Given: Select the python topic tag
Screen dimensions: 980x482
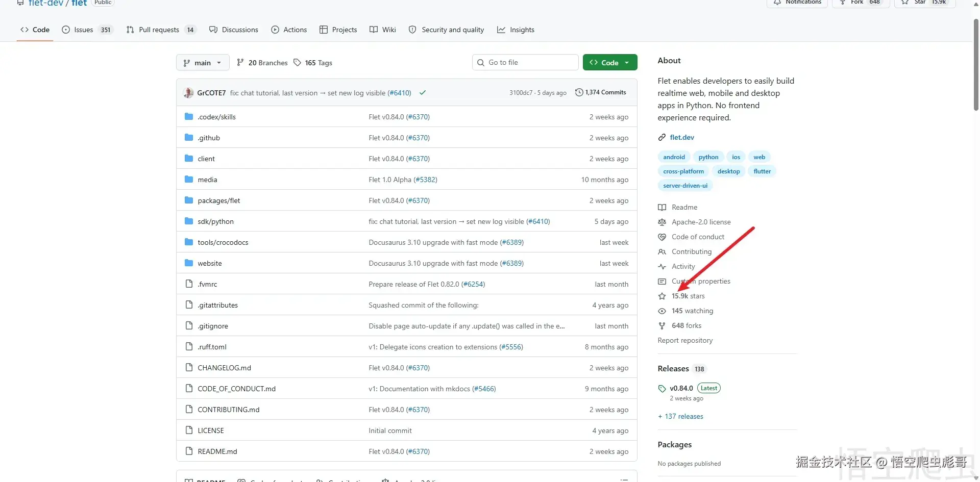Looking at the screenshot, I should coord(708,157).
